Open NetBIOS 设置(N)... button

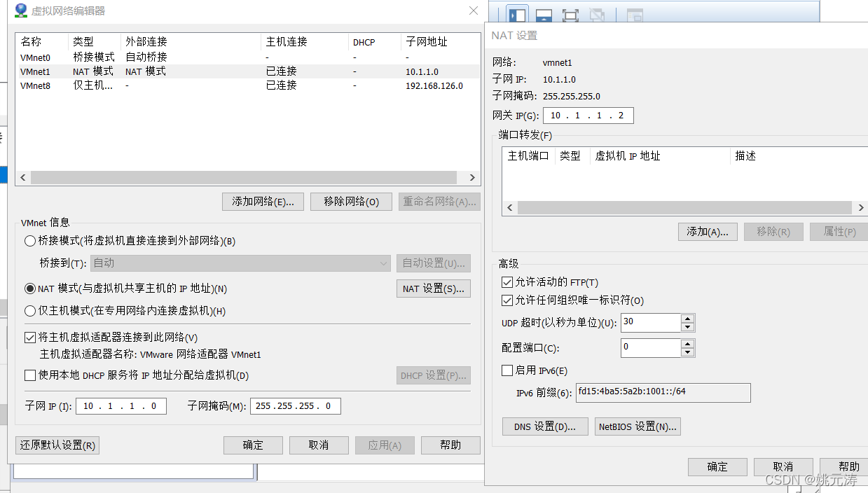[638, 426]
